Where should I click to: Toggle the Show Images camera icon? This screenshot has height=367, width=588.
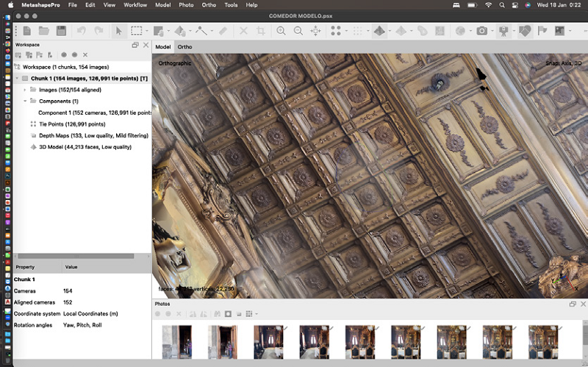(481, 31)
